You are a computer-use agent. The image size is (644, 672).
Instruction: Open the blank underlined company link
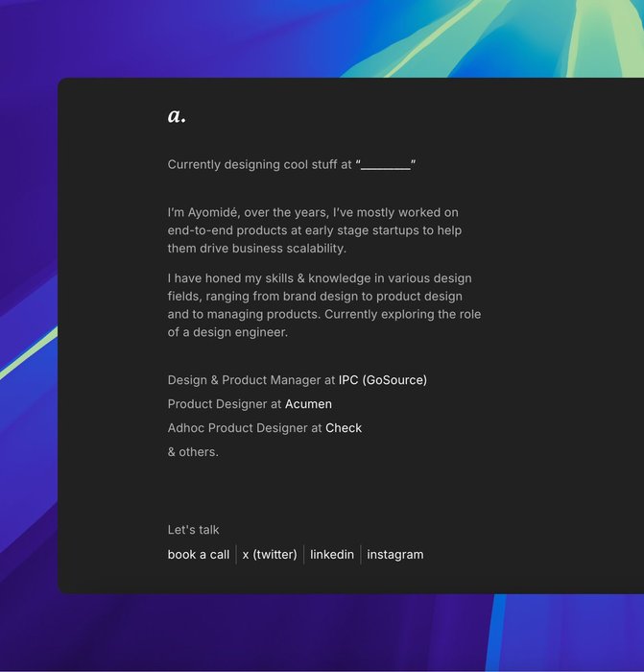point(386,165)
